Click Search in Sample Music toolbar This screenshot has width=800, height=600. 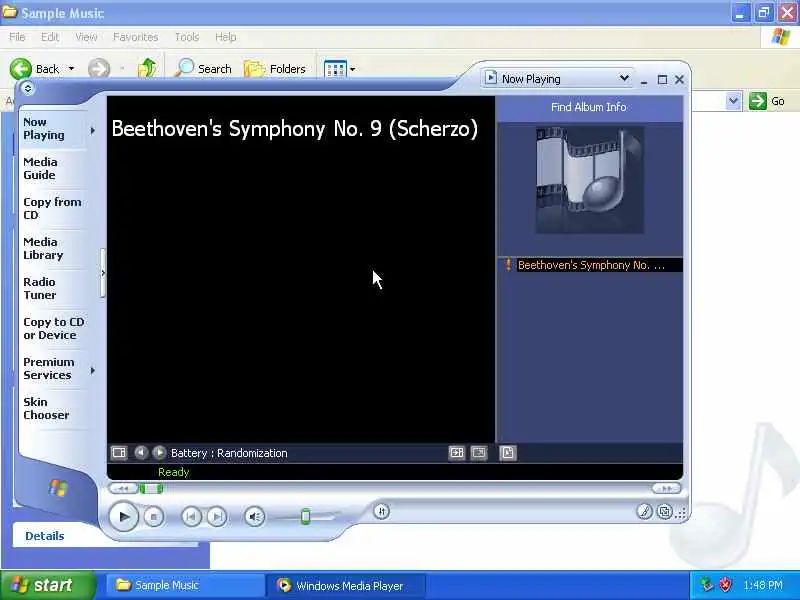click(203, 68)
